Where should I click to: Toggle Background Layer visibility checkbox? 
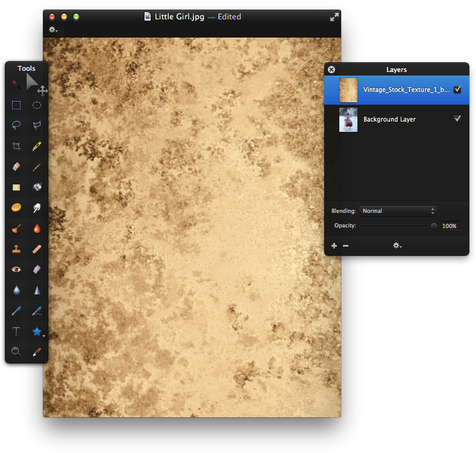(457, 119)
